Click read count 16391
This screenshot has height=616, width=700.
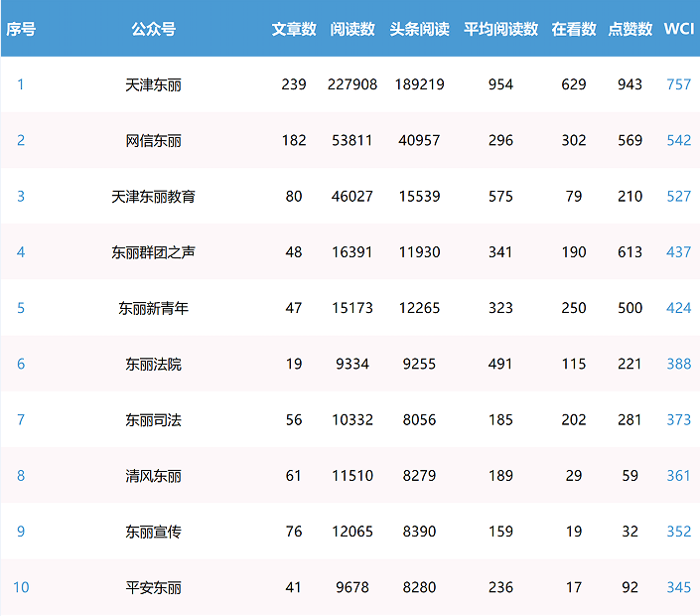352,252
